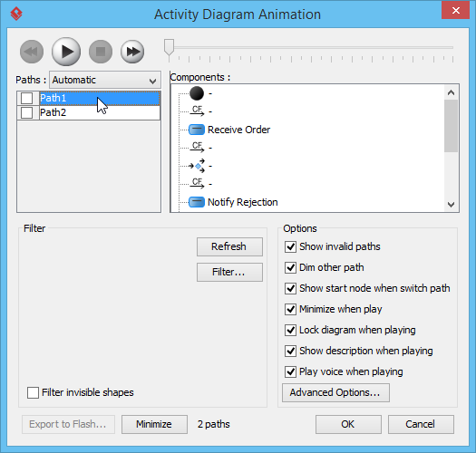
Task: Click the Components list scroll-down arrow
Action: 452,205
